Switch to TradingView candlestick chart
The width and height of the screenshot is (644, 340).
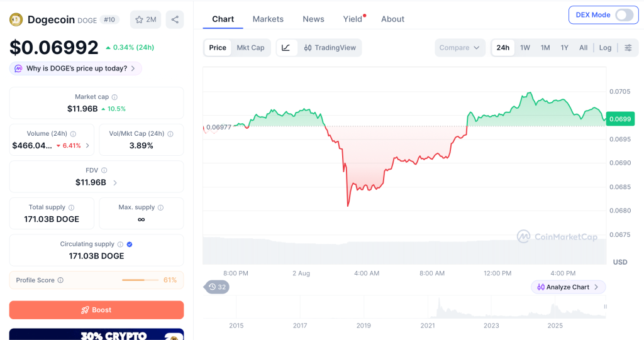point(330,48)
